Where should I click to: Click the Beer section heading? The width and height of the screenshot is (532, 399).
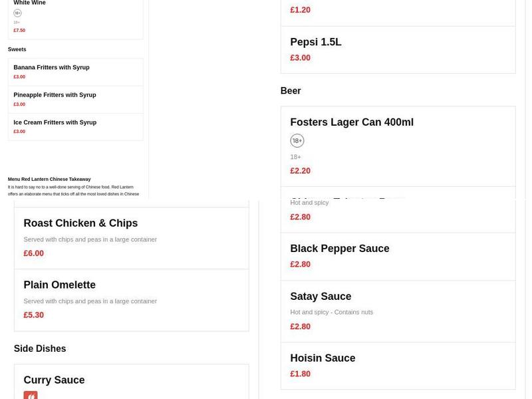(x=291, y=91)
